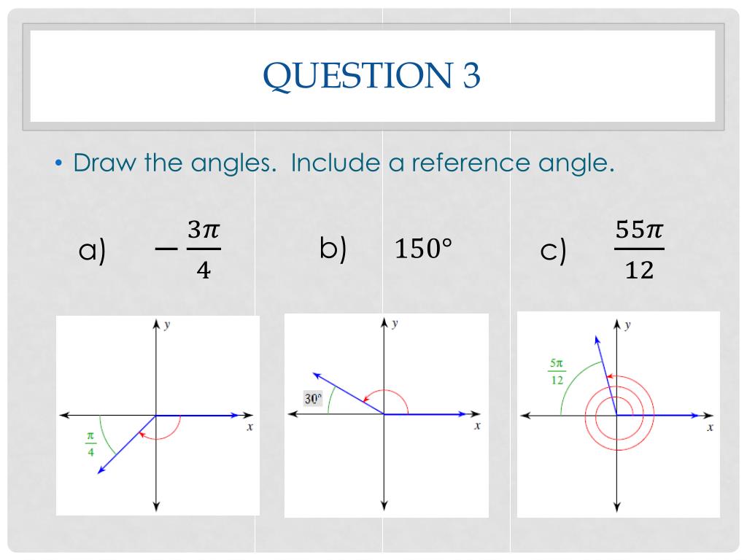
Task: Click the c) label
Action: 553,251
